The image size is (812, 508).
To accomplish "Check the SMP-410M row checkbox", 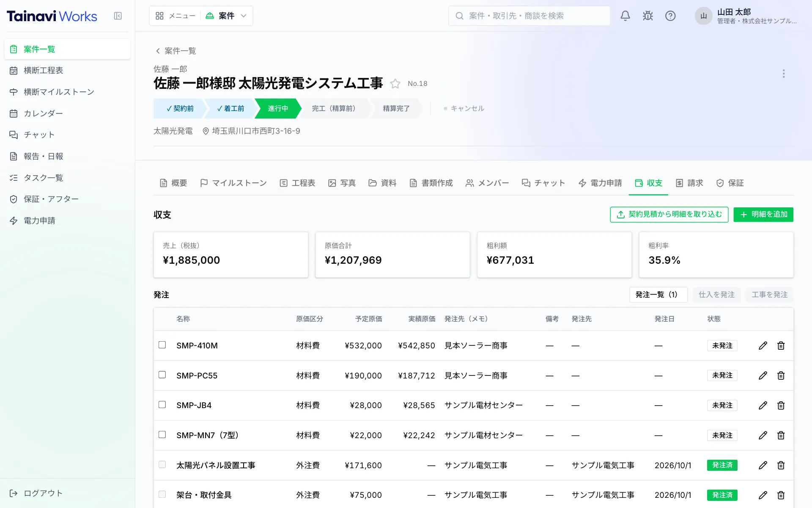I will 162,345.
